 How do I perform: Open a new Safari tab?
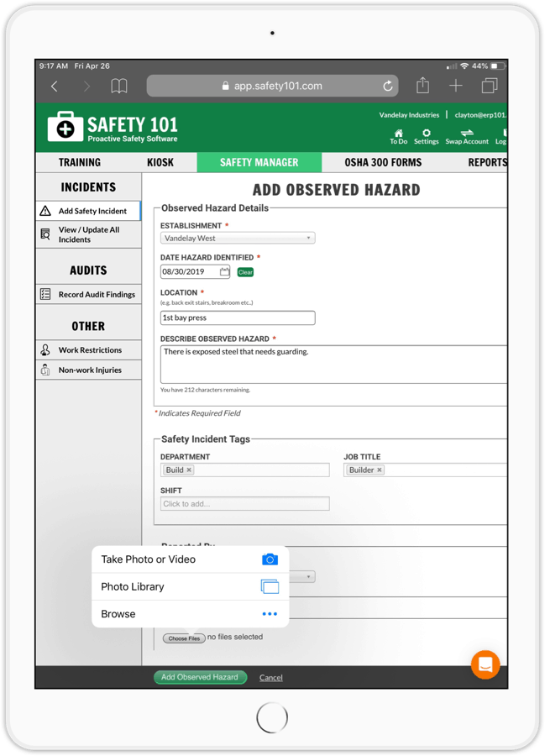pyautogui.click(x=455, y=86)
